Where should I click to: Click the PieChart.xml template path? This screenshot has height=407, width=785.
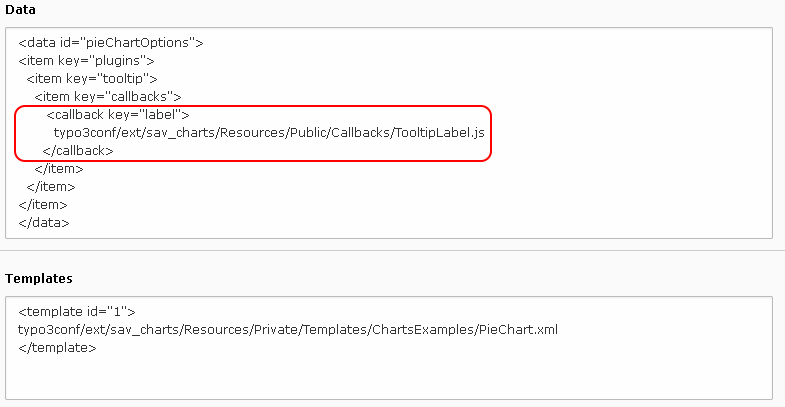[288, 329]
